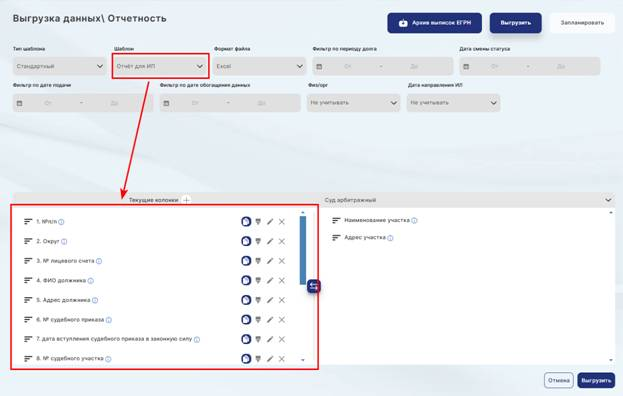
Task: Click round dark-blue icon in '8. № судебного участка' row
Action: click(x=246, y=359)
